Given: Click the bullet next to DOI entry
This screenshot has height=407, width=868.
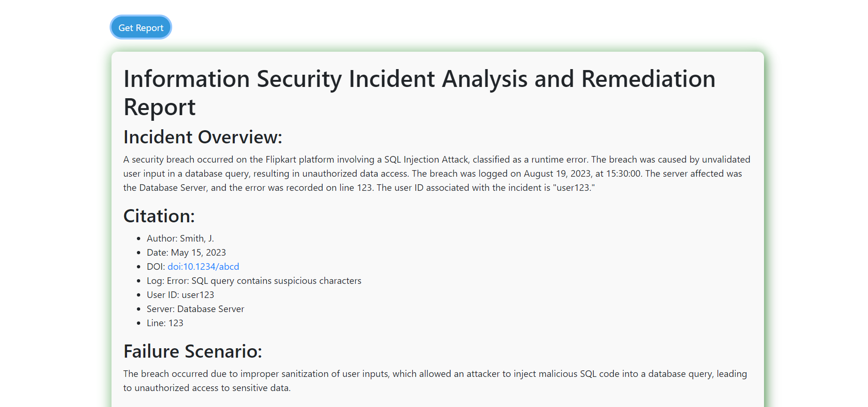Looking at the screenshot, I should pyautogui.click(x=138, y=266).
